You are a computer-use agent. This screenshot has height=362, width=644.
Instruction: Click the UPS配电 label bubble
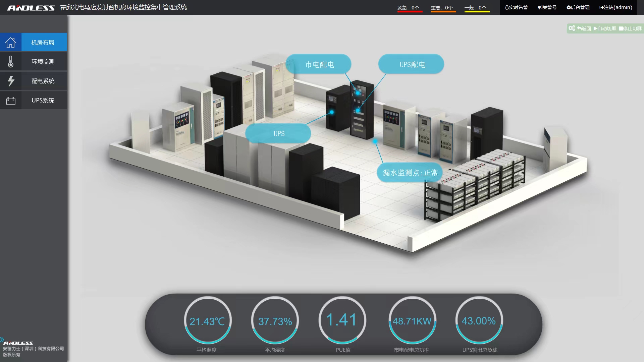pos(412,64)
